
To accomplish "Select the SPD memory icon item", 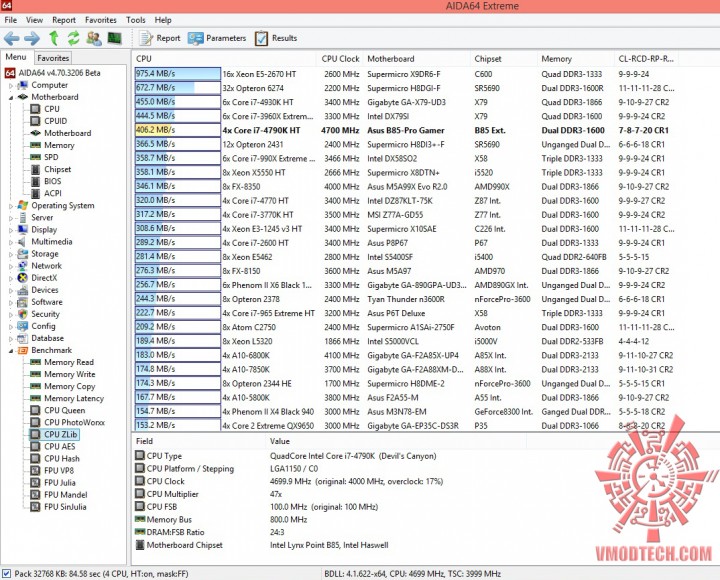I will (x=35, y=157).
